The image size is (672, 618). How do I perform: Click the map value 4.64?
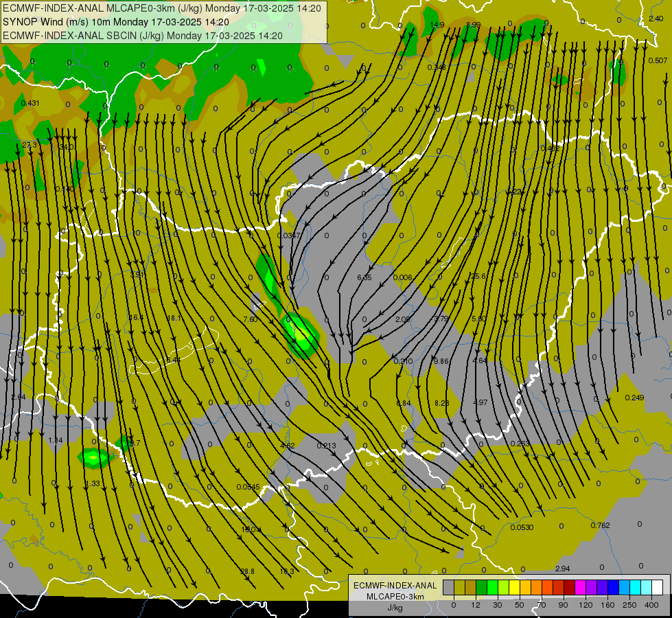point(480,360)
